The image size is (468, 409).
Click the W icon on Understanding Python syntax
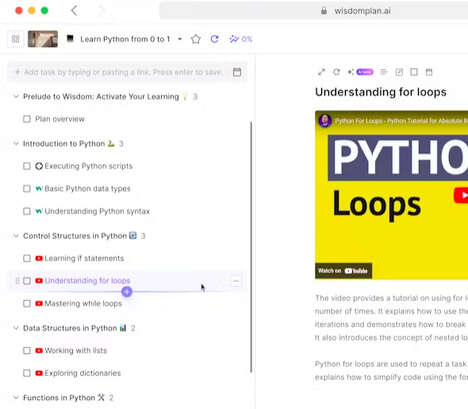click(39, 211)
